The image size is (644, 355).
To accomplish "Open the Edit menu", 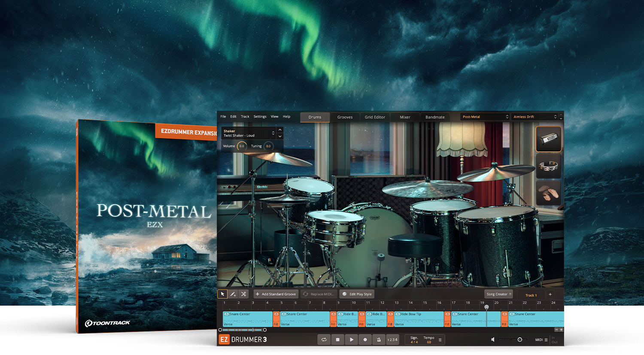I will pyautogui.click(x=233, y=117).
